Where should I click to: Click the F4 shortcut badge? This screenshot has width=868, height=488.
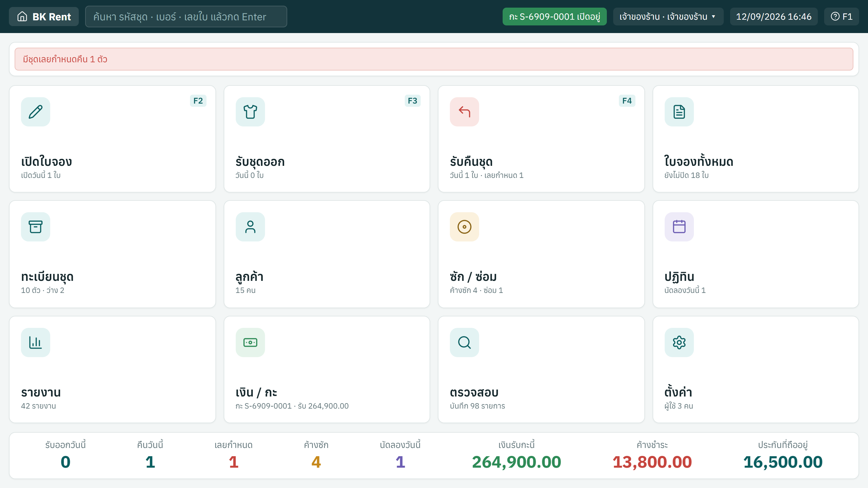click(627, 101)
